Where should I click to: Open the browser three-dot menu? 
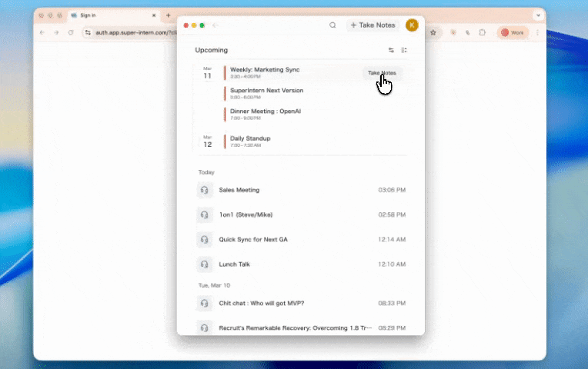pos(537,32)
